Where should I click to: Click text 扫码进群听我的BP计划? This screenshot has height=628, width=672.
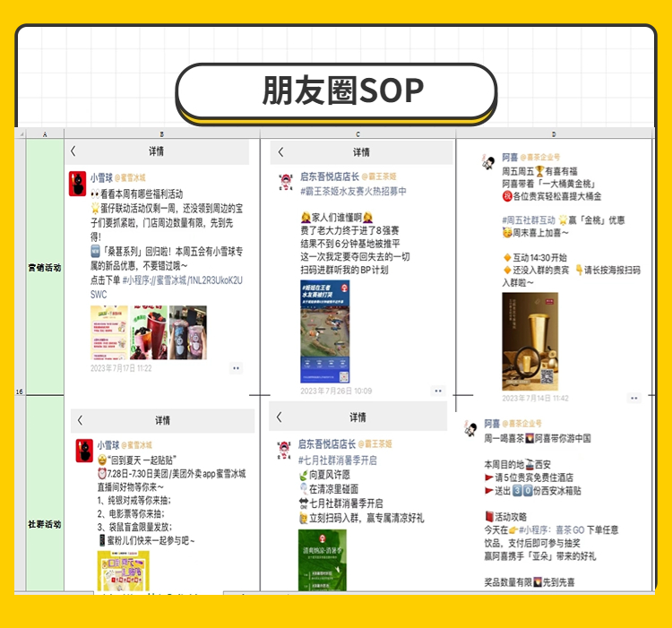(344, 270)
